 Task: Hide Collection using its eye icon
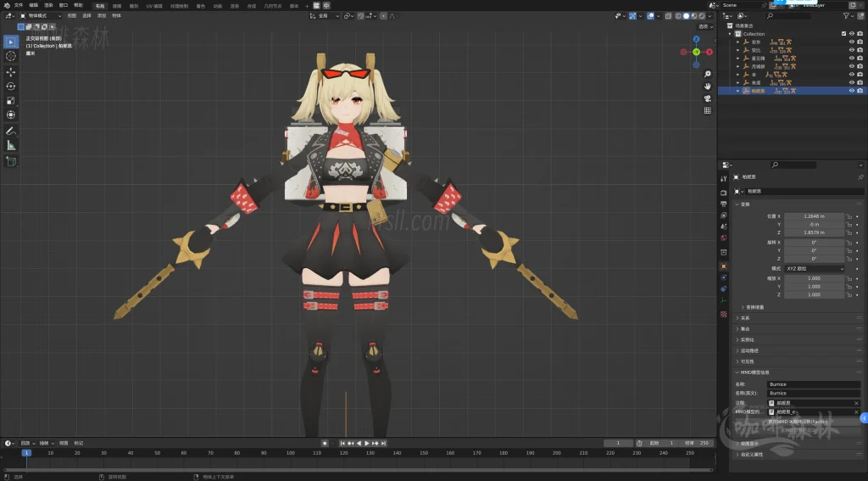[x=852, y=34]
